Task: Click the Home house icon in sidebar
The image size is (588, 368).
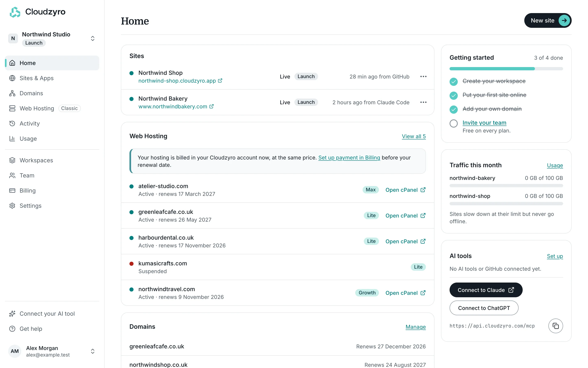Action: tap(12, 63)
